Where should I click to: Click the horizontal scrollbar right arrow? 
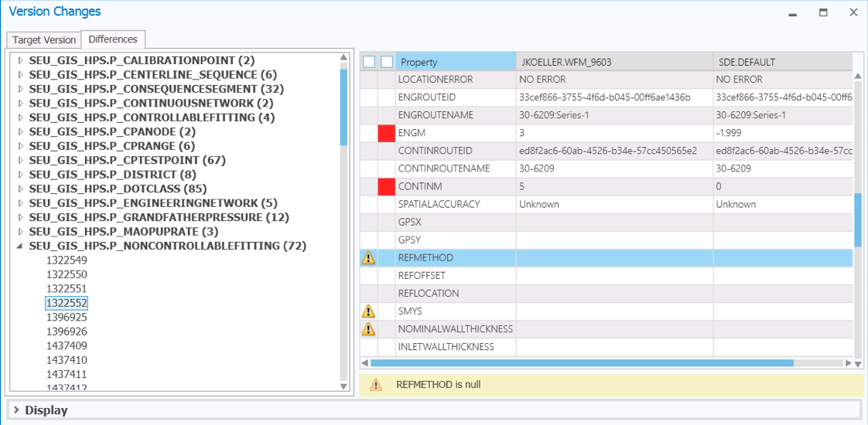coord(848,363)
